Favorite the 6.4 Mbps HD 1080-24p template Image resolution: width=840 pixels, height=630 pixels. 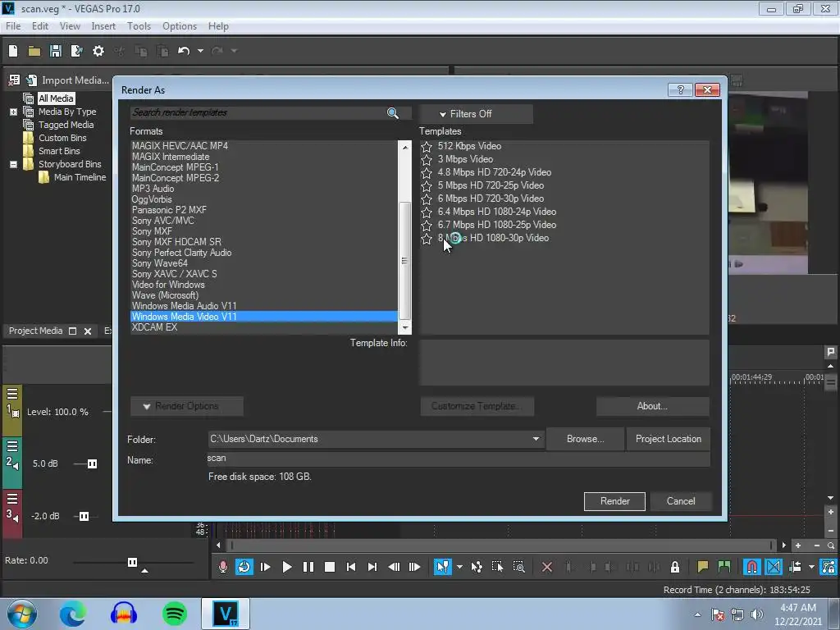[x=427, y=212]
